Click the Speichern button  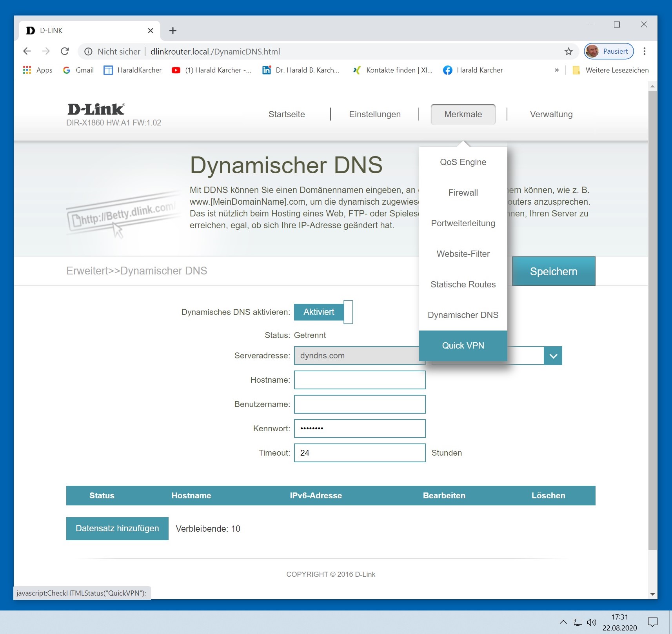coord(553,271)
